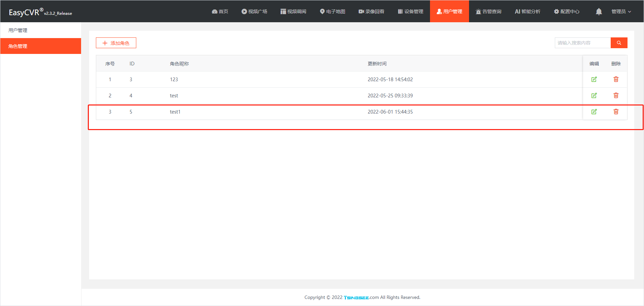This screenshot has width=644, height=306.
Task: Delete the test1 role via trash icon
Action: pos(616,112)
